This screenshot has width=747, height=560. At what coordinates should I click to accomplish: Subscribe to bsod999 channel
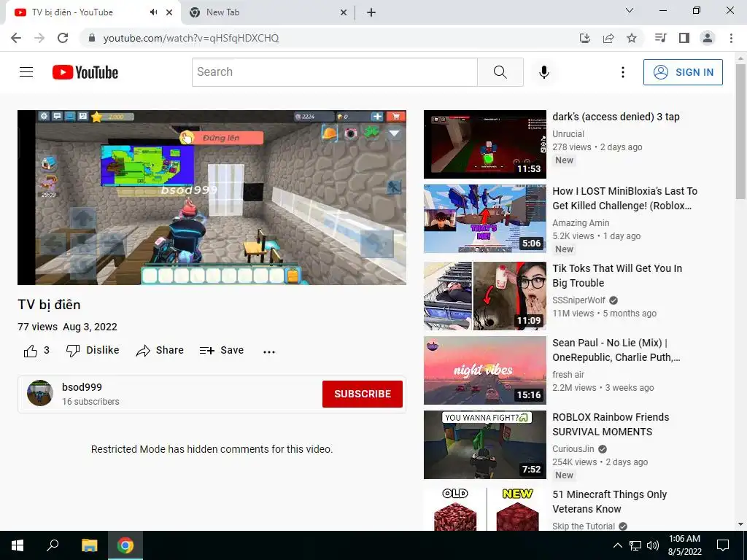(x=363, y=394)
